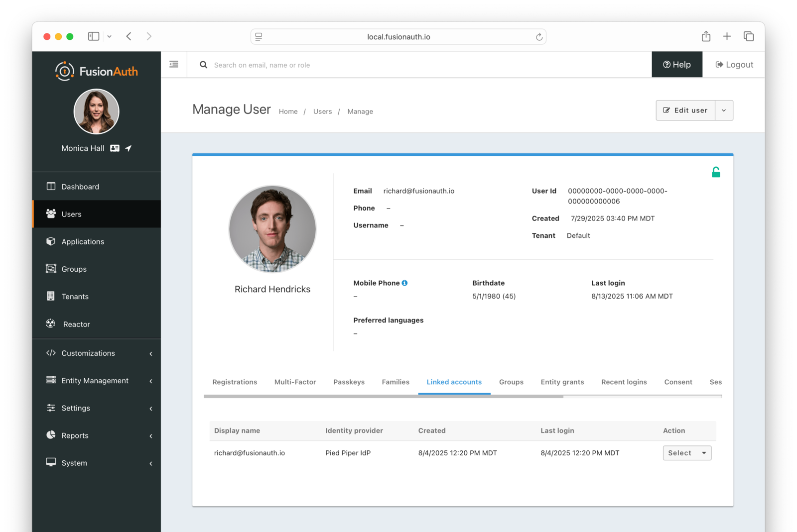Open the Recent logins tab

click(624, 382)
